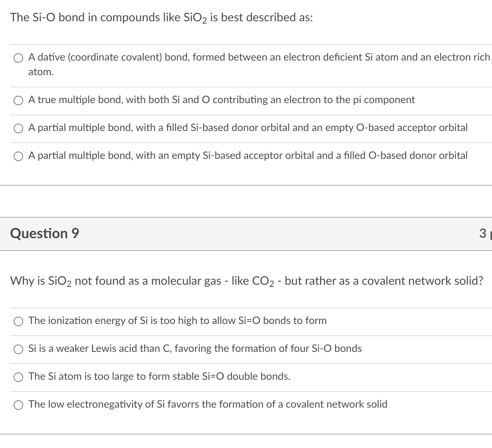The width and height of the screenshot is (492, 448).
Task: Click the answer text mentioning electron deficient Si
Action: click(257, 57)
